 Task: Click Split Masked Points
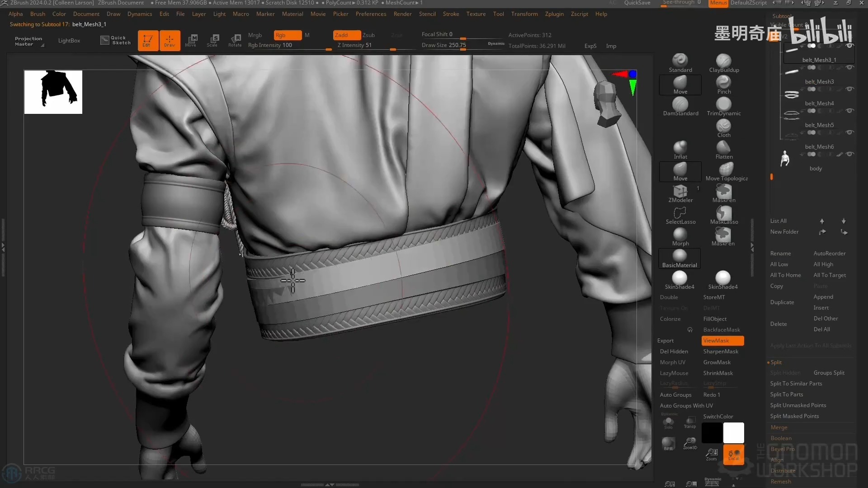(794, 416)
